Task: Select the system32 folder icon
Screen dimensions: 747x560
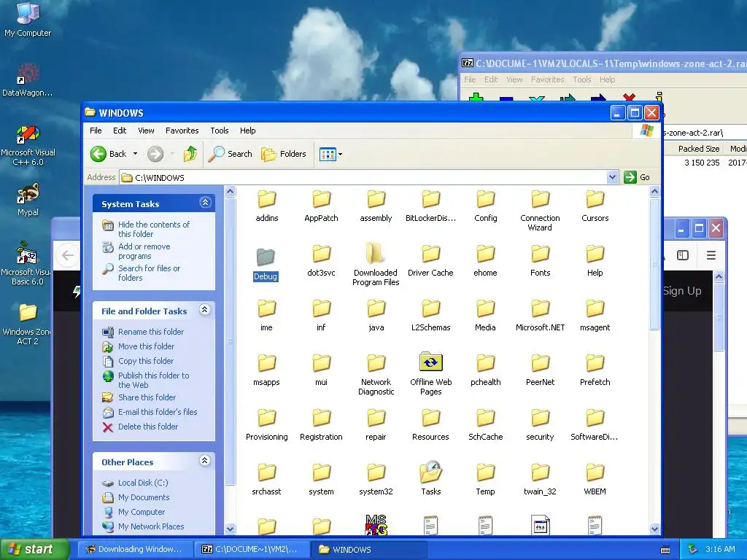Action: click(x=376, y=472)
